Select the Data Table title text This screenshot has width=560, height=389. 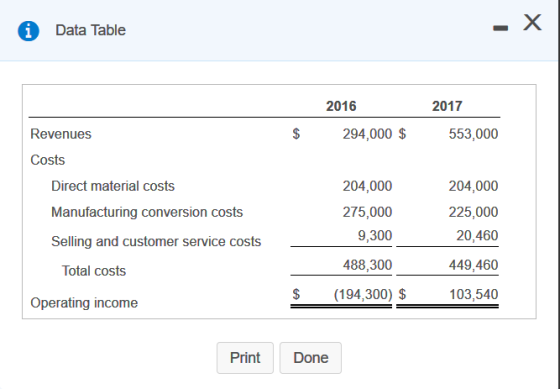[90, 30]
